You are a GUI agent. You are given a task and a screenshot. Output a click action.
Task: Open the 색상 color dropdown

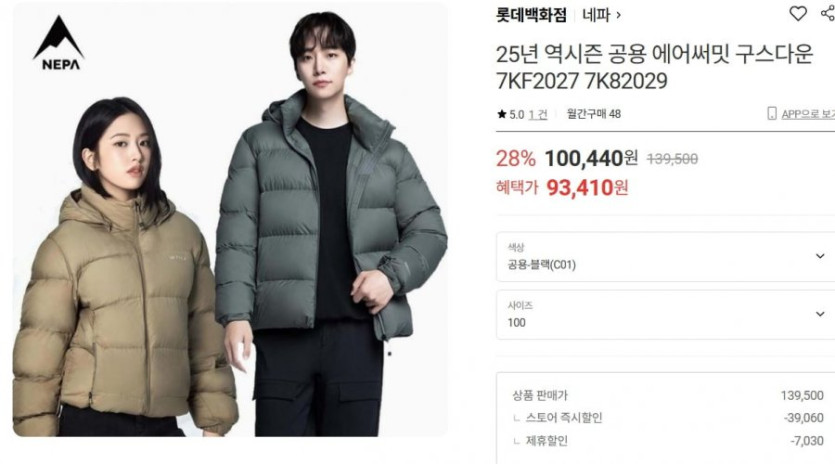click(665, 257)
